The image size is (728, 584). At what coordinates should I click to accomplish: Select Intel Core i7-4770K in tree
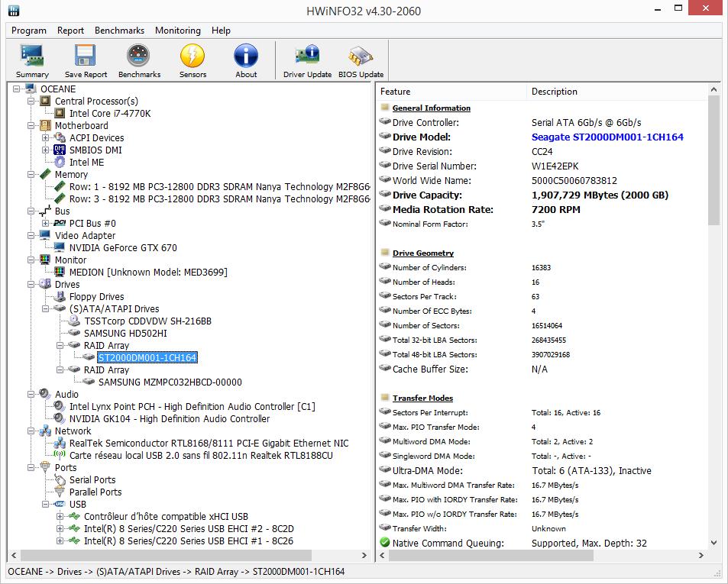(x=110, y=114)
